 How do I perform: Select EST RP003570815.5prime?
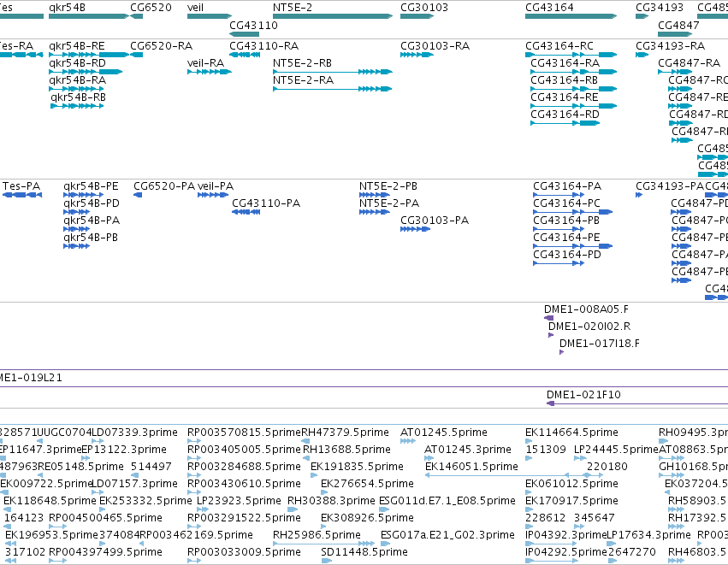pos(194,441)
